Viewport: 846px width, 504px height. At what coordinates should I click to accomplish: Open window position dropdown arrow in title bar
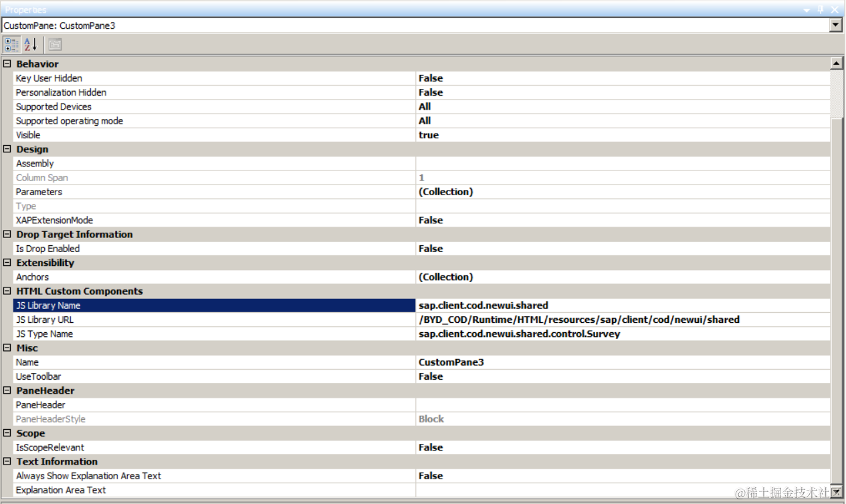tap(808, 9)
